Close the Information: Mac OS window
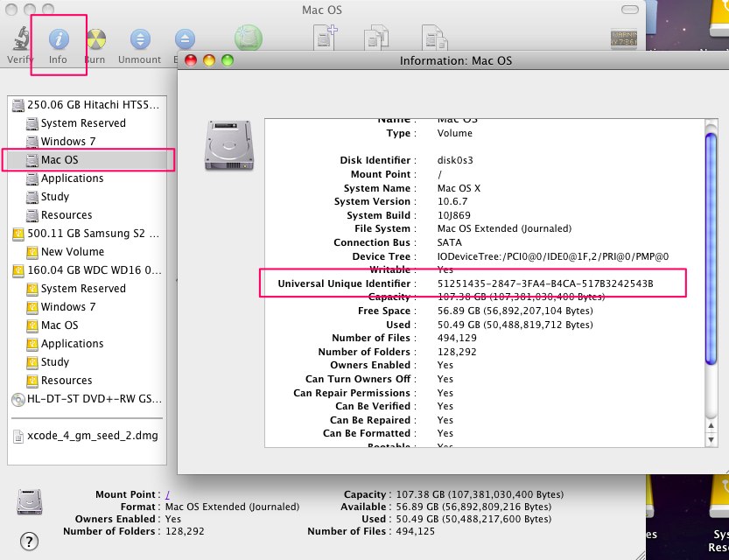Screen dimensions: 729x560 pyautogui.click(x=191, y=60)
